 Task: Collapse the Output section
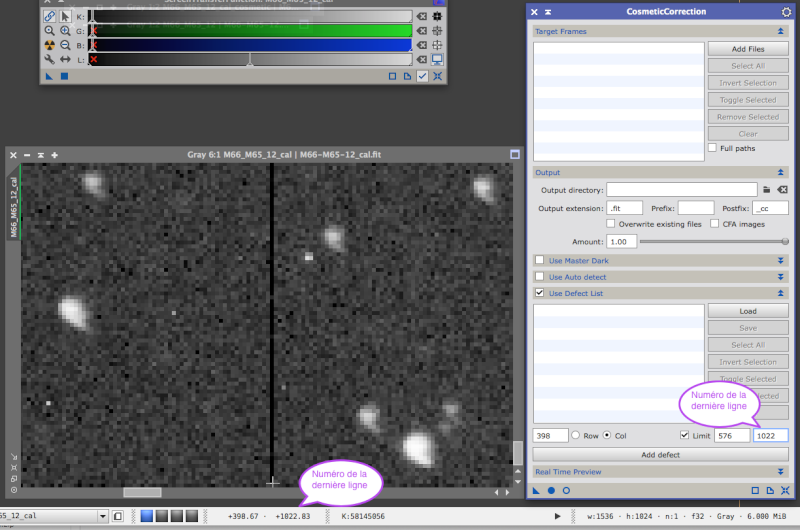[781, 172]
